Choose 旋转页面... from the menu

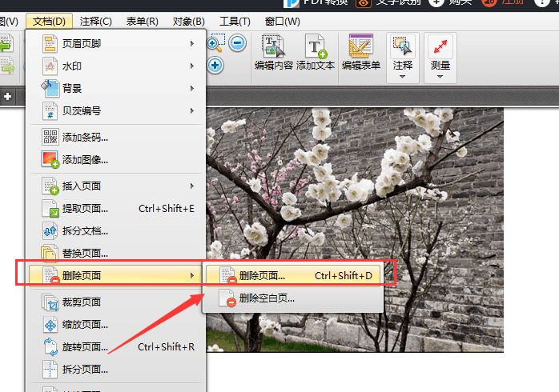pos(116,346)
